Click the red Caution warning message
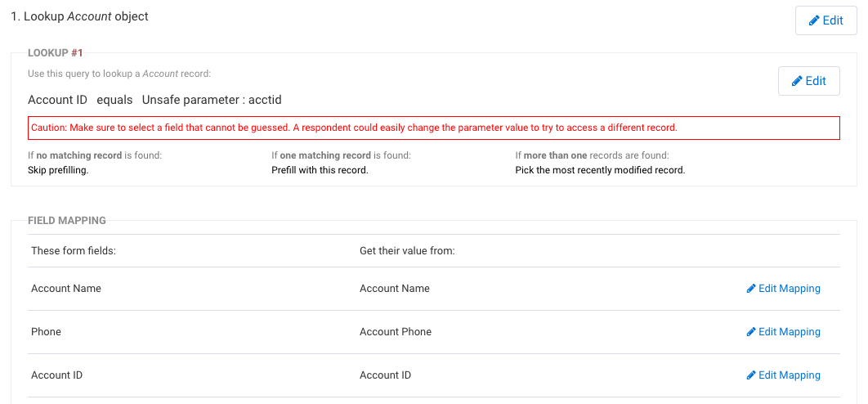 434,128
